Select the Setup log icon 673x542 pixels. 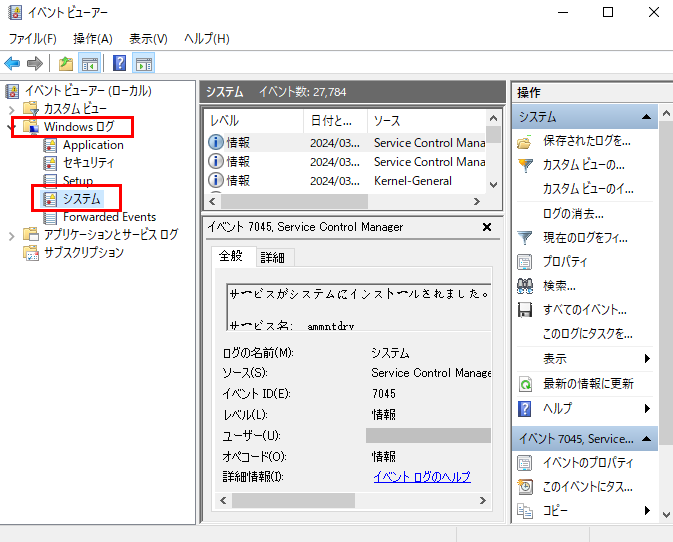tap(50, 181)
